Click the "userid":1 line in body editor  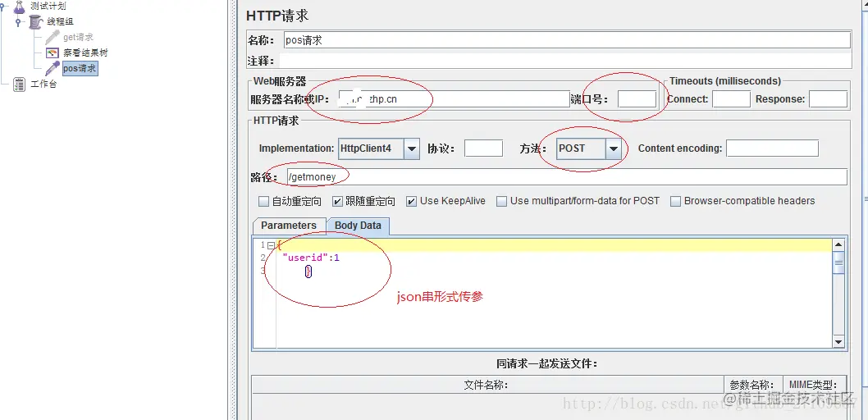pos(311,258)
